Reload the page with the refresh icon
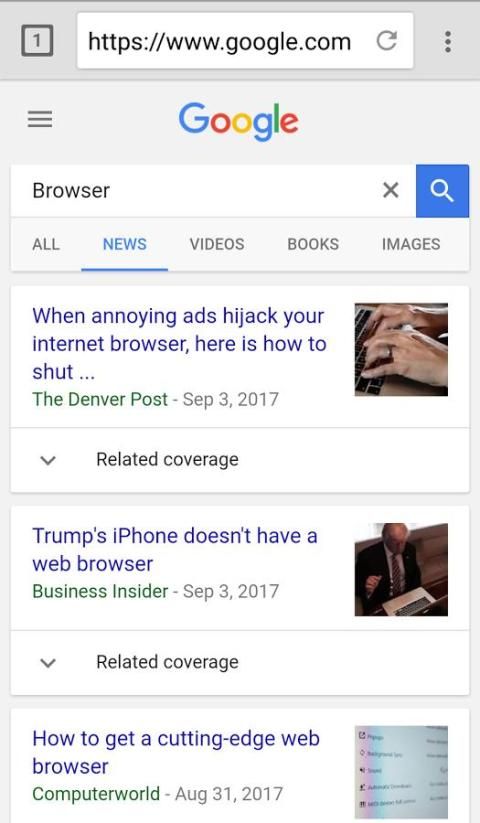Image resolution: width=480 pixels, height=823 pixels. [387, 40]
